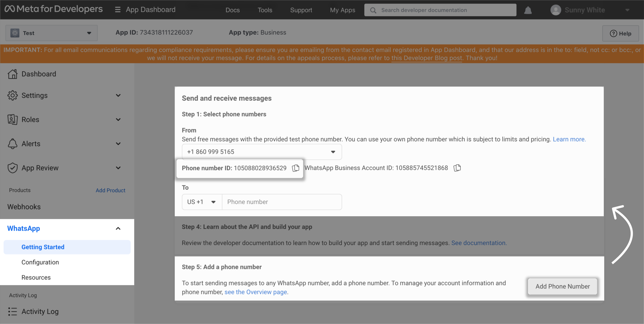Copy the Phone number ID

(x=295, y=168)
